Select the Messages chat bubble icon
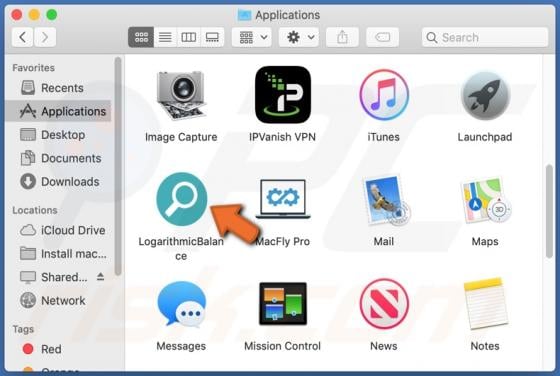 [x=181, y=304]
